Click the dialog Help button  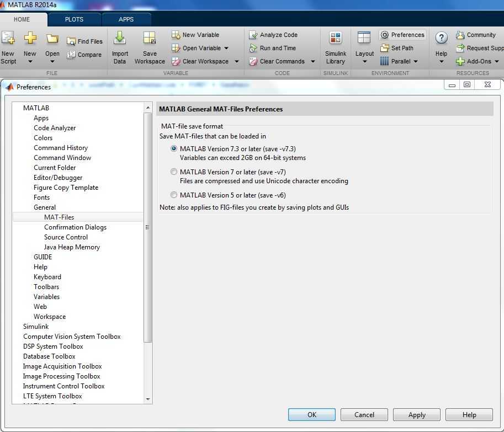pos(469,415)
